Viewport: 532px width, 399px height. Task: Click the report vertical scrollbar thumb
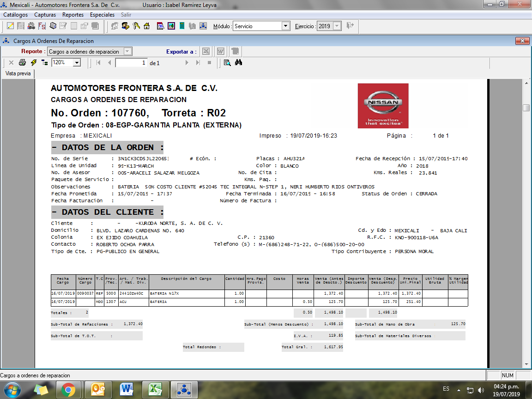[526, 108]
